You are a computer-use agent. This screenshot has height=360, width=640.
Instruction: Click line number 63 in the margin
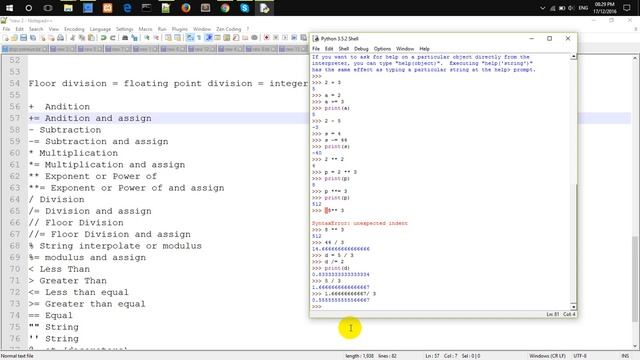pyautogui.click(x=15, y=188)
